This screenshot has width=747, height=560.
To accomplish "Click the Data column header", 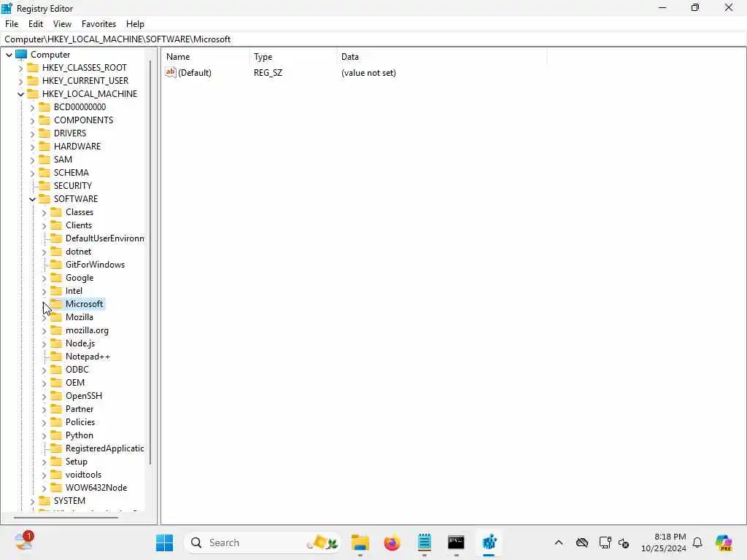I will pos(441,57).
